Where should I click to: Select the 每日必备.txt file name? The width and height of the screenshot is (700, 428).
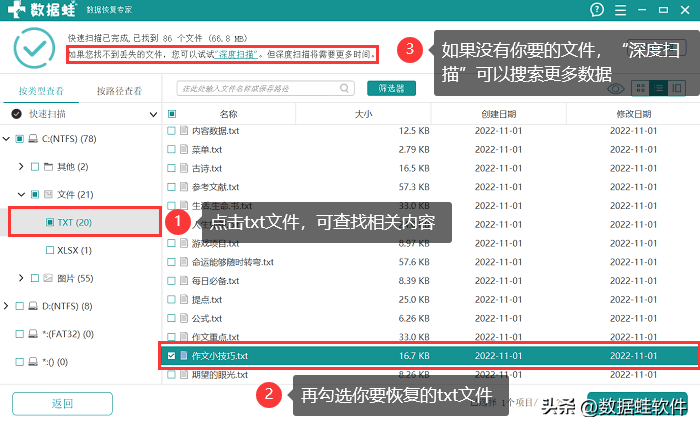(215, 281)
